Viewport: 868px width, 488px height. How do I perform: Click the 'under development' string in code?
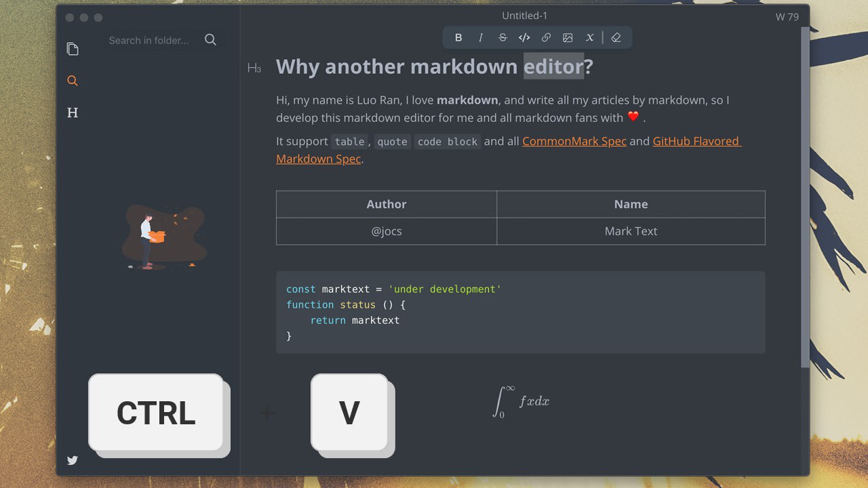point(445,289)
